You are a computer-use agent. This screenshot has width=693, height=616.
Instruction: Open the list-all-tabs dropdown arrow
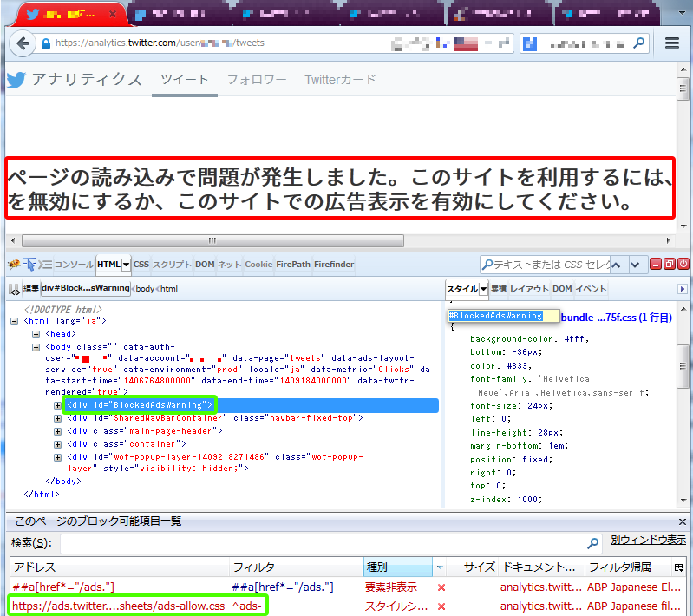click(682, 13)
